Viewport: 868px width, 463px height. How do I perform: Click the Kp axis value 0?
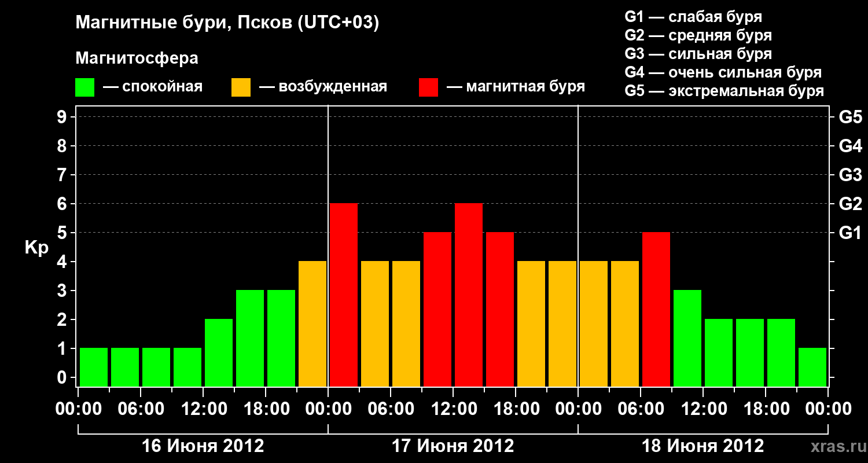point(63,377)
